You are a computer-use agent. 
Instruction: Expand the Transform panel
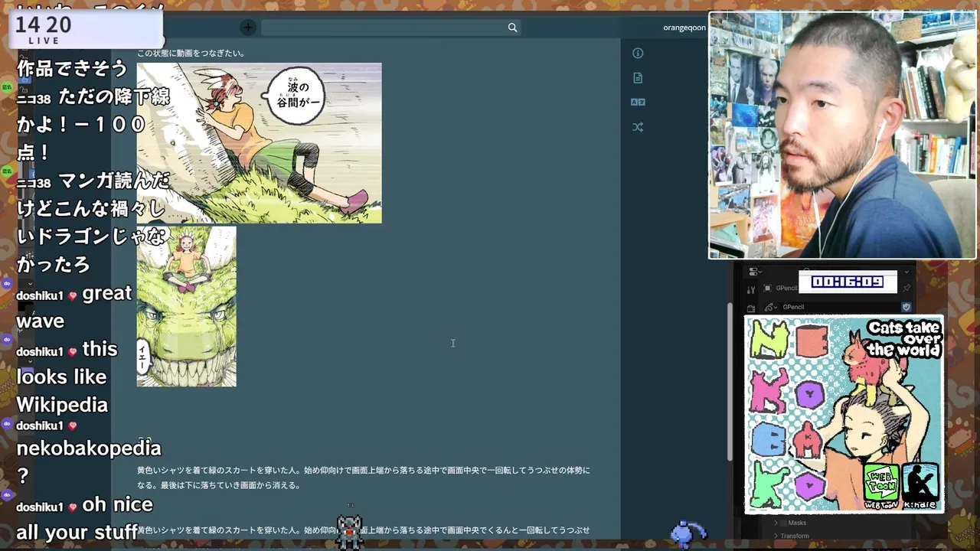tap(776, 536)
